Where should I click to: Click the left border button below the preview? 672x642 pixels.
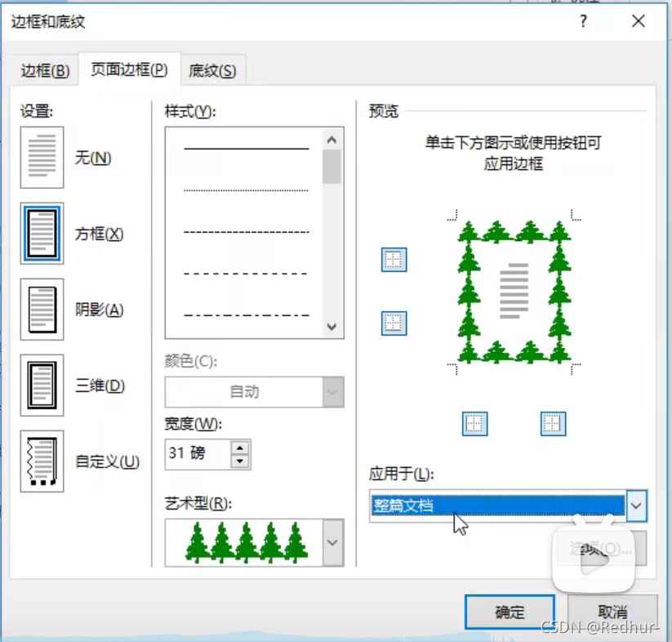(x=475, y=424)
